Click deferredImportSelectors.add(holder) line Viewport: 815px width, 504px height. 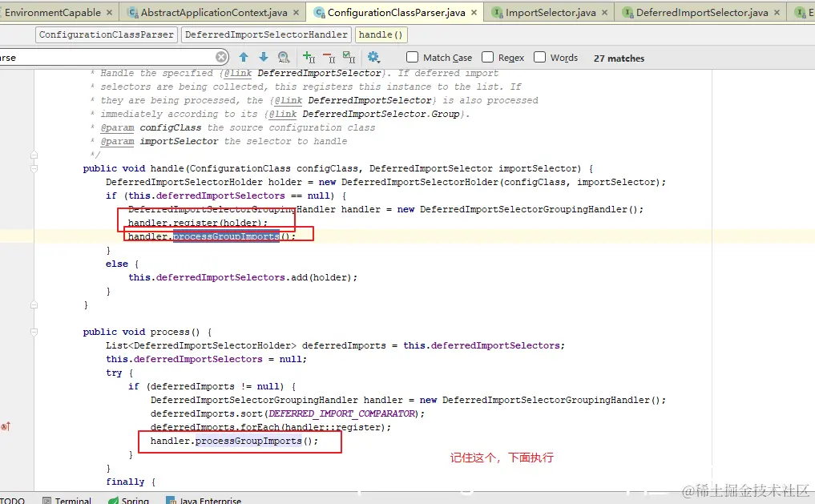coord(243,277)
